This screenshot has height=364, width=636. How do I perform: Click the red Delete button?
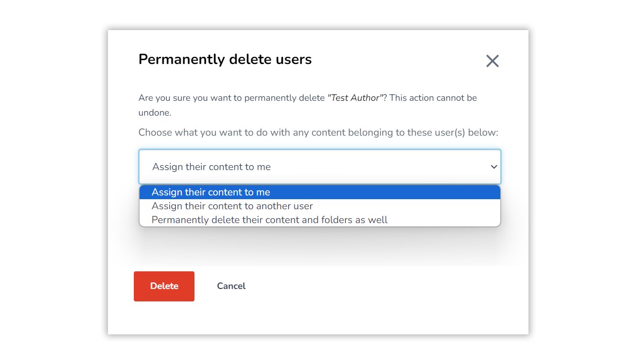(x=164, y=286)
